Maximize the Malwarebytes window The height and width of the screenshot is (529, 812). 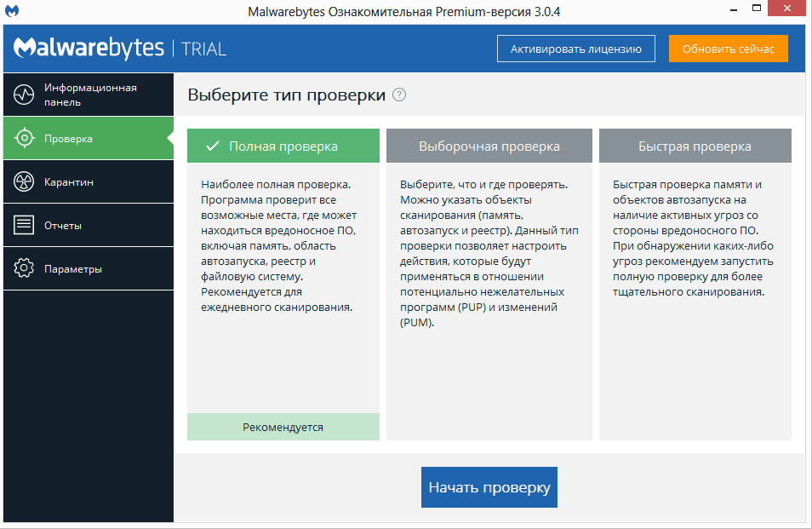pos(757,9)
